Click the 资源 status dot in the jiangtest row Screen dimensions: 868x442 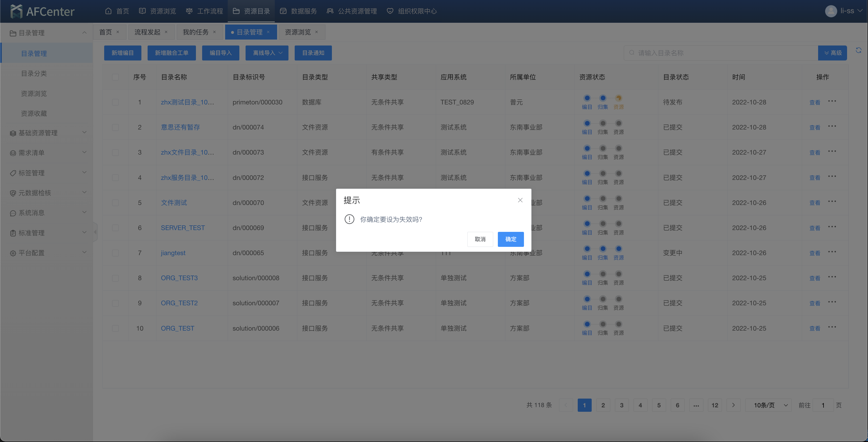coord(618,249)
